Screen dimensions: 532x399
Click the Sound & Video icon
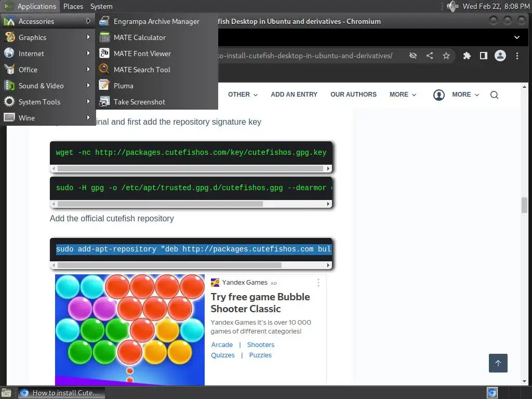(9, 85)
